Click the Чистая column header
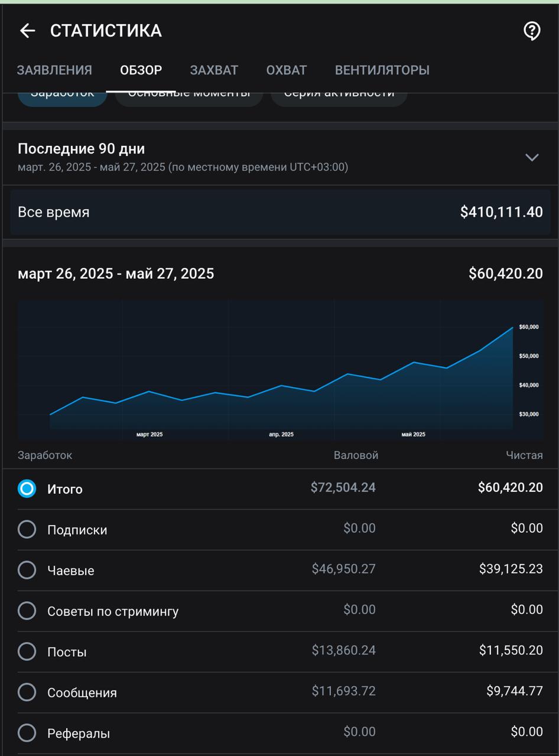 coord(524,455)
